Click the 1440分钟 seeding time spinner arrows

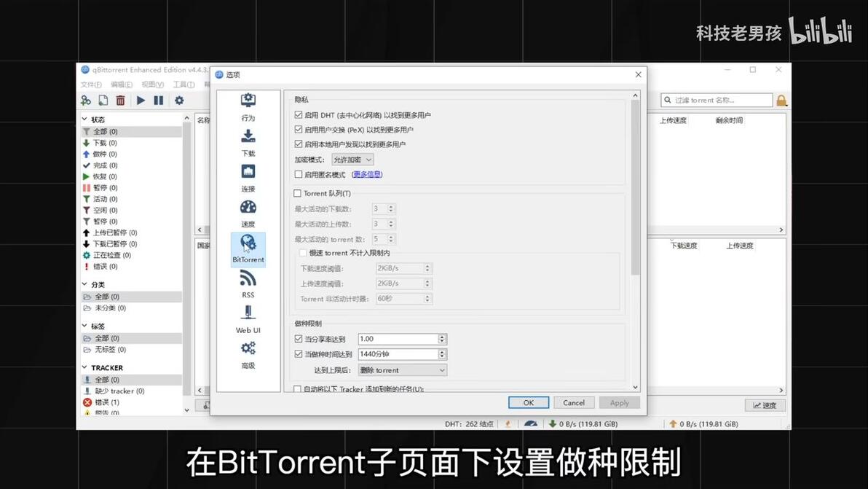(442, 354)
